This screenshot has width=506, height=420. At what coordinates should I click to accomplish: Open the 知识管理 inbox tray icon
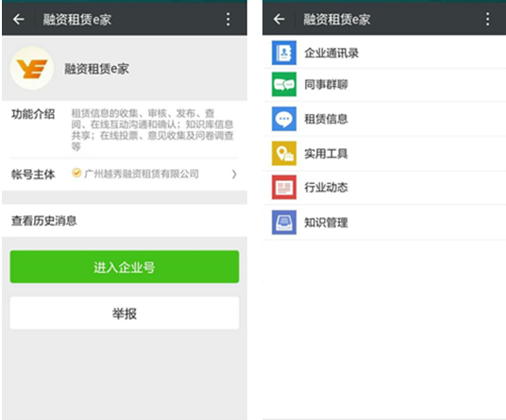284,222
